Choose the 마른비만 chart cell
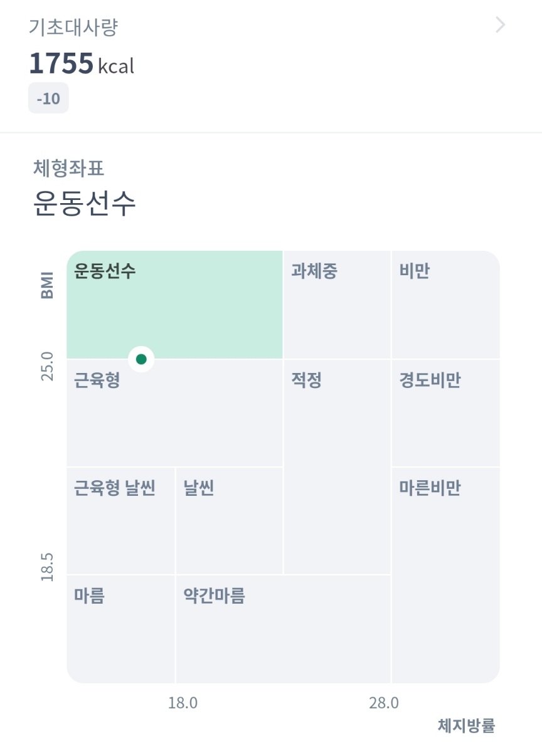The image size is (542, 756). [x=445, y=575]
